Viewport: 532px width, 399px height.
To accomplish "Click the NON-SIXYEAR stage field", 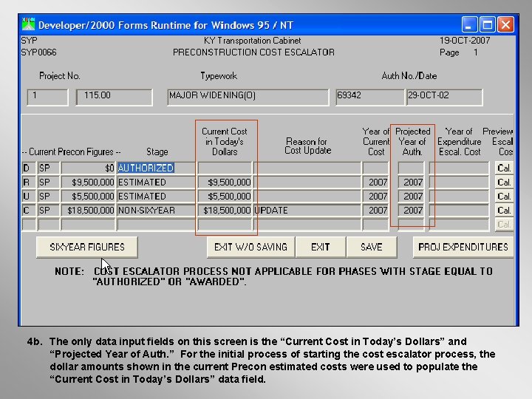I will (x=156, y=211).
